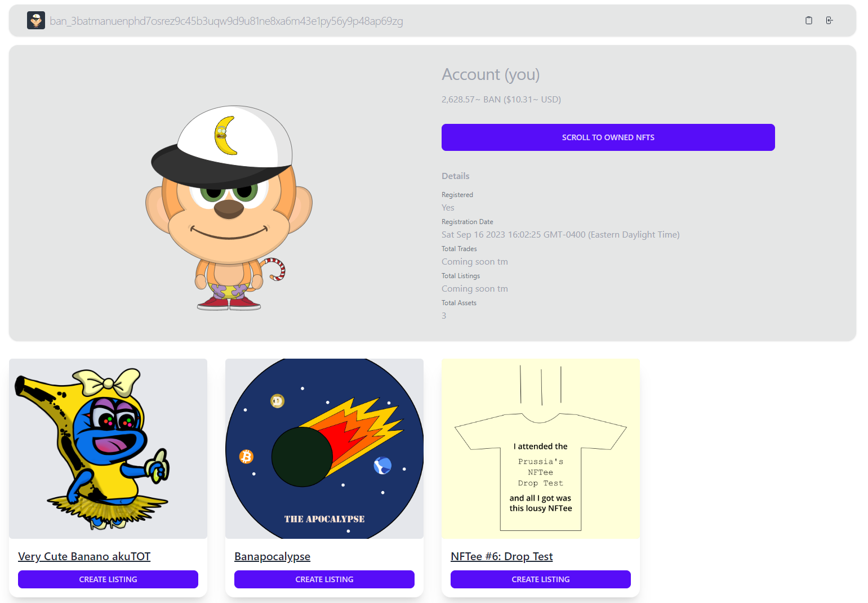Create listing for NFTee #6: Drop Test

point(541,579)
